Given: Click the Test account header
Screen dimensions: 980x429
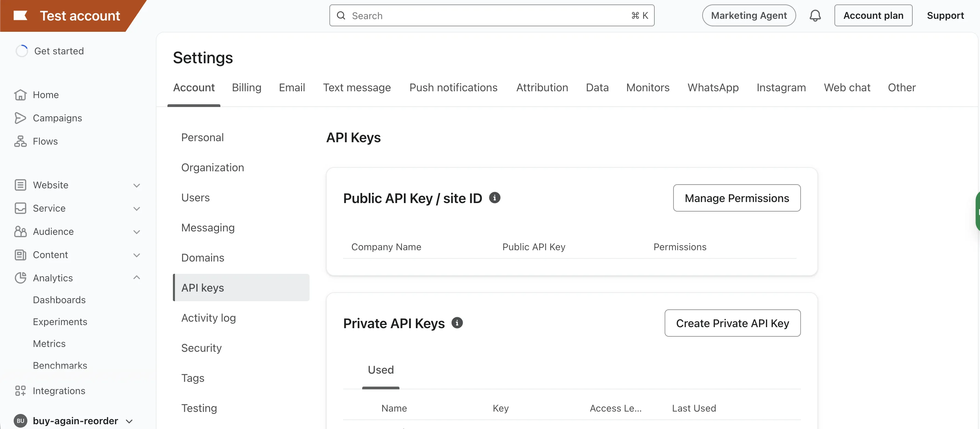Looking at the screenshot, I should coord(80,16).
